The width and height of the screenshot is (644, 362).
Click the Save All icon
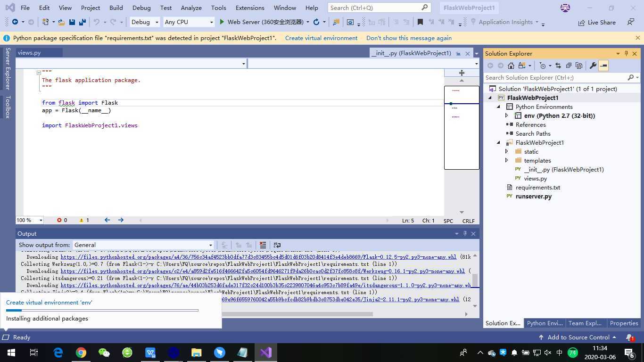[x=82, y=22]
